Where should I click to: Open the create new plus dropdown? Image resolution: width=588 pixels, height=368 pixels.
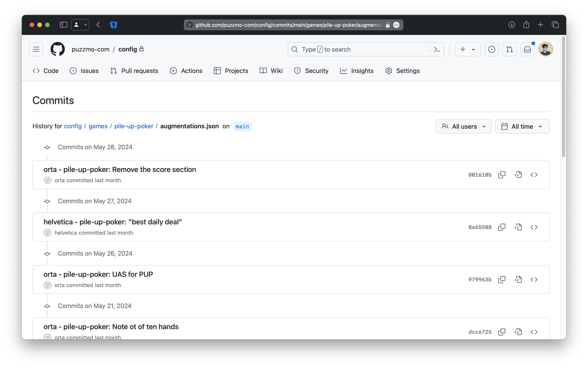coord(468,49)
